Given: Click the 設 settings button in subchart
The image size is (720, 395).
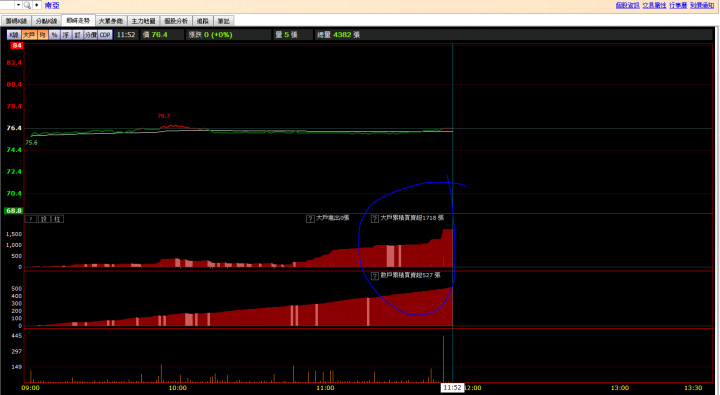Looking at the screenshot, I should pos(44,219).
